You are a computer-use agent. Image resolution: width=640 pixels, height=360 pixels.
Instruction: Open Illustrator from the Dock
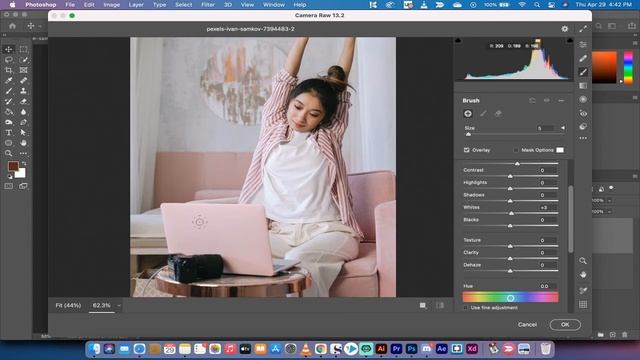coord(381,349)
